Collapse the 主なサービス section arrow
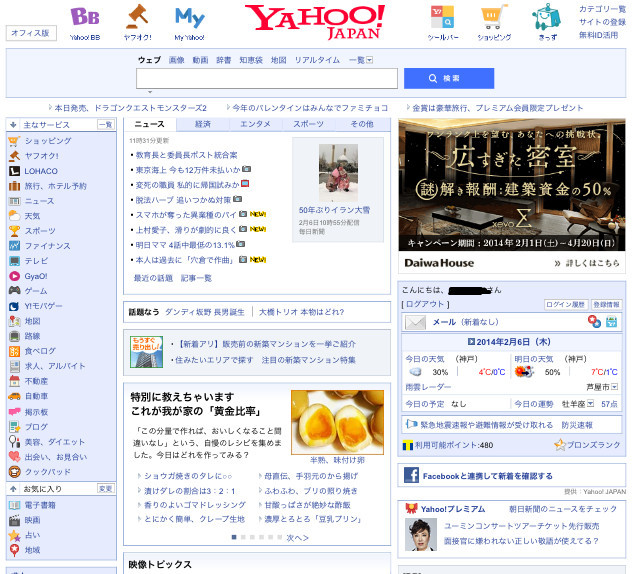Viewport: 634px width, 574px height. 11,125
